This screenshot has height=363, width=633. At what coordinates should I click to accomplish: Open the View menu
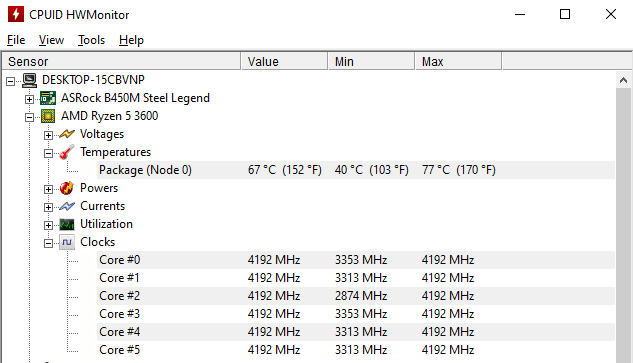51,40
